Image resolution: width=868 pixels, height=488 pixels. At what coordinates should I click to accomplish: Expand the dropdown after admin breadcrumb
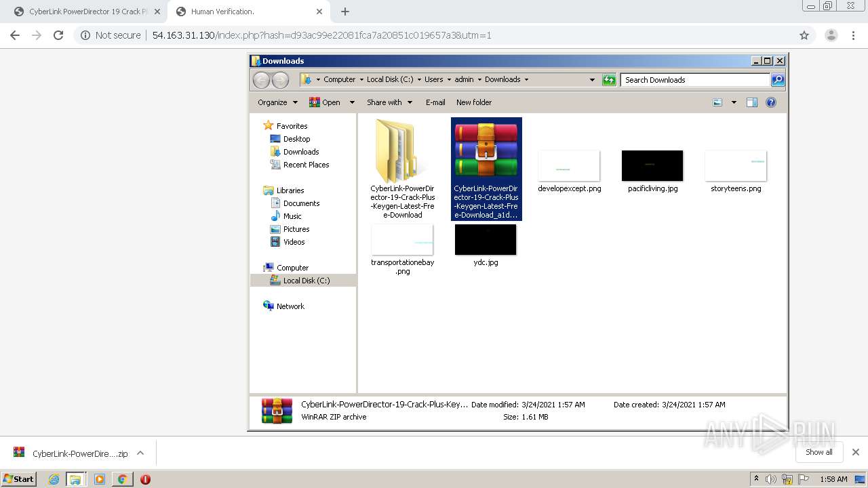[x=479, y=79]
